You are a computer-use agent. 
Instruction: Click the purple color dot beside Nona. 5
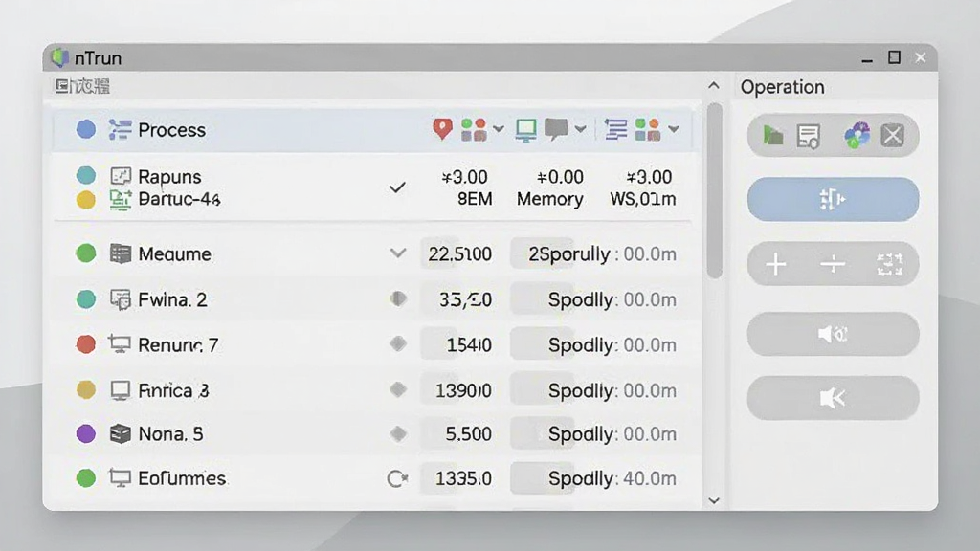coord(85,433)
